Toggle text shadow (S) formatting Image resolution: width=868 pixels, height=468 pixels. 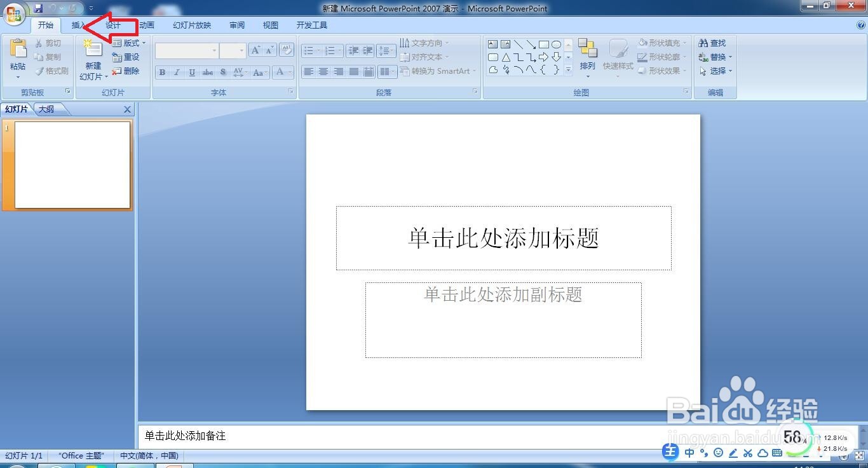[x=223, y=72]
